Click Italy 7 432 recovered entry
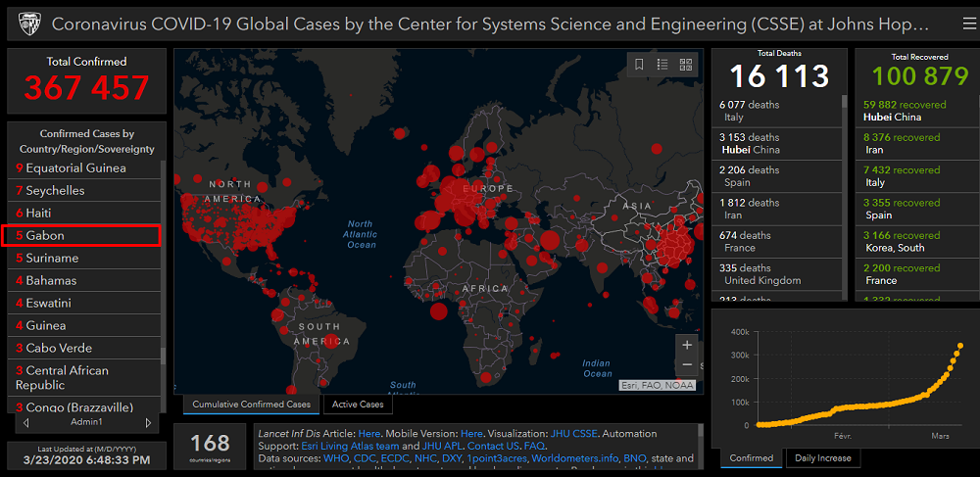Image resolution: width=980 pixels, height=477 pixels. (x=917, y=176)
